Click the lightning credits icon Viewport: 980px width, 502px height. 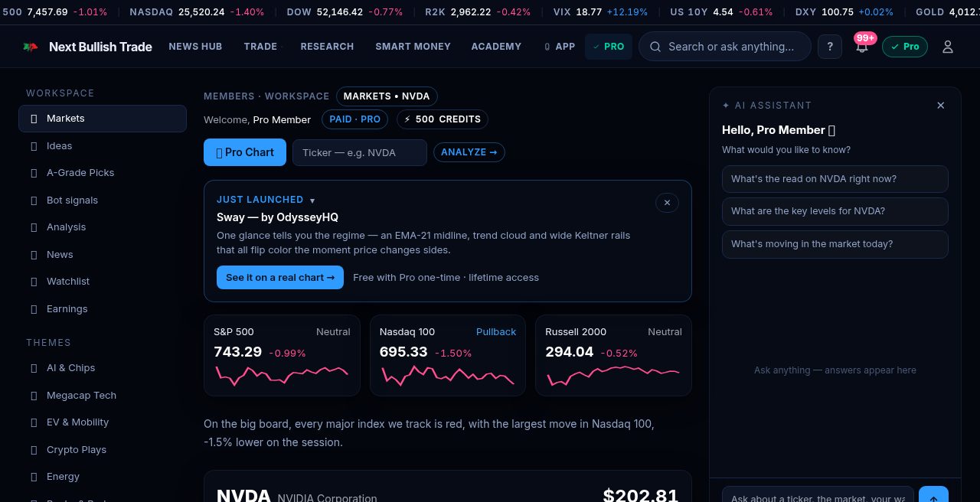407,119
